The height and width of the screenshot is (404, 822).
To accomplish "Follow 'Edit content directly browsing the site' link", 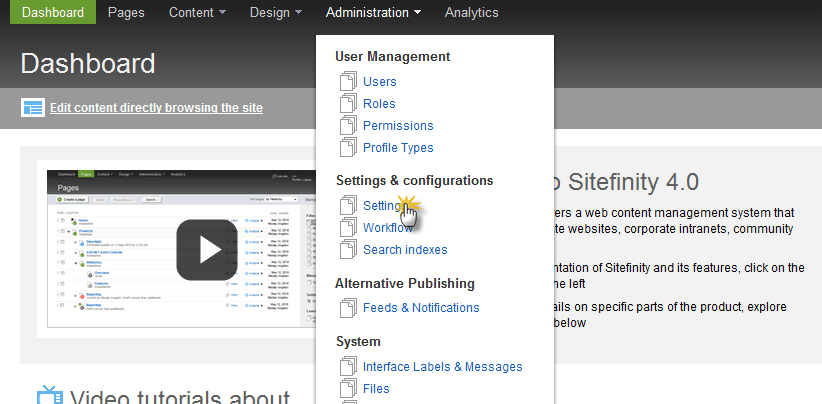I will (x=156, y=108).
